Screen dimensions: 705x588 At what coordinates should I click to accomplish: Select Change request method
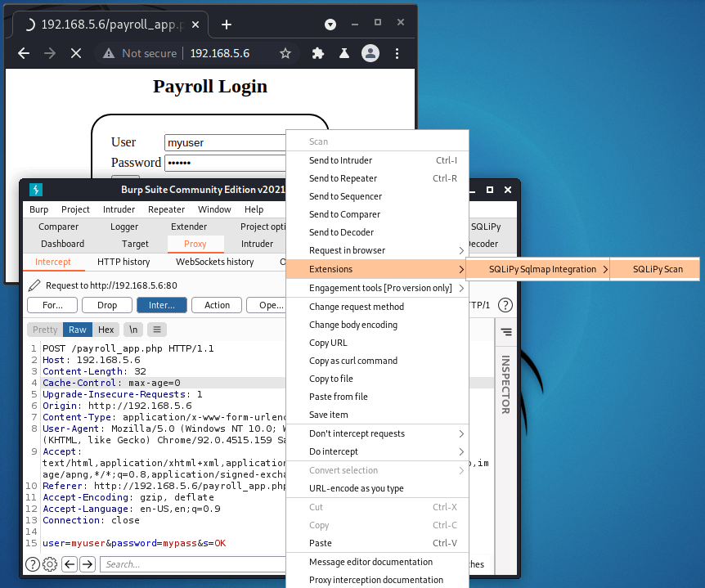[x=377, y=307]
